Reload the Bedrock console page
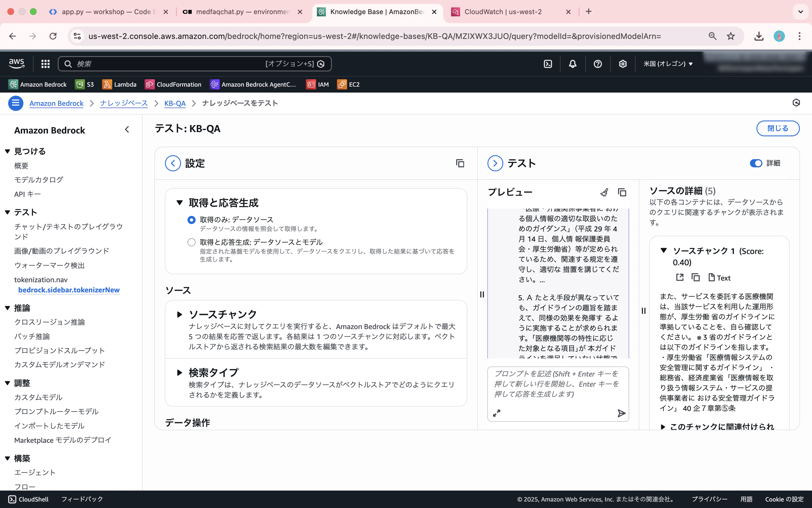Image resolution: width=812 pixels, height=508 pixels. [x=53, y=36]
